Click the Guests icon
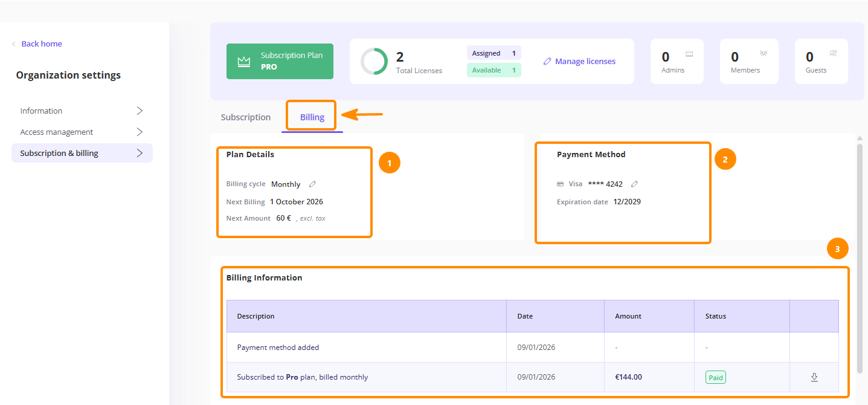 point(833,54)
